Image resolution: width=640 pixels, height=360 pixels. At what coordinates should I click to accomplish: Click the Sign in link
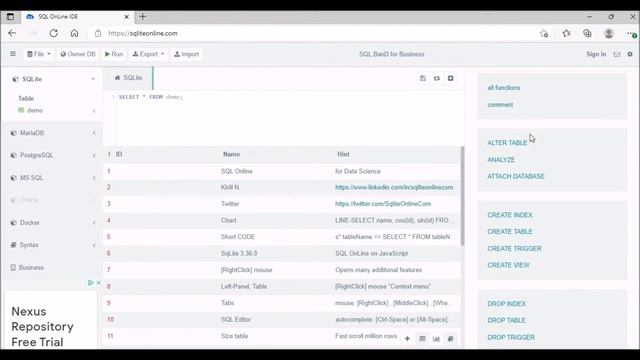[596, 54]
